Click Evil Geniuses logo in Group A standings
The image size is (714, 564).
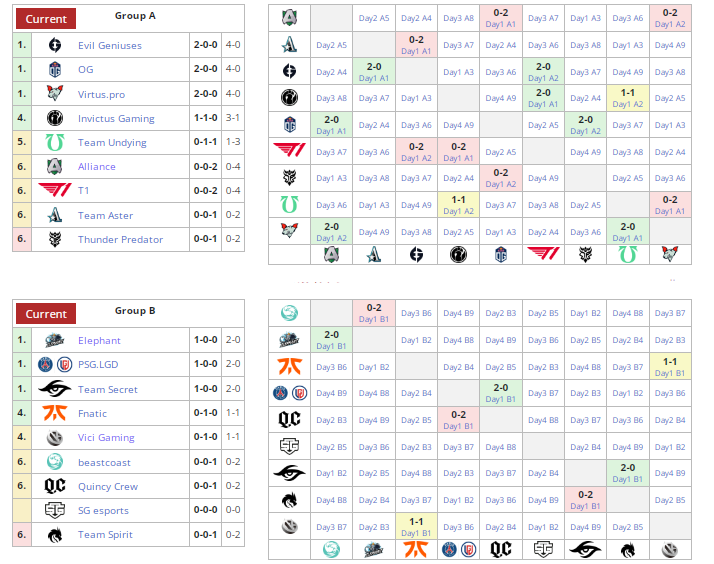pos(55,46)
